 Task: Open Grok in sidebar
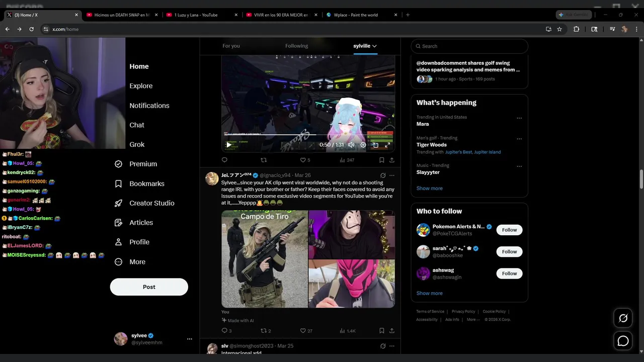pos(137,144)
